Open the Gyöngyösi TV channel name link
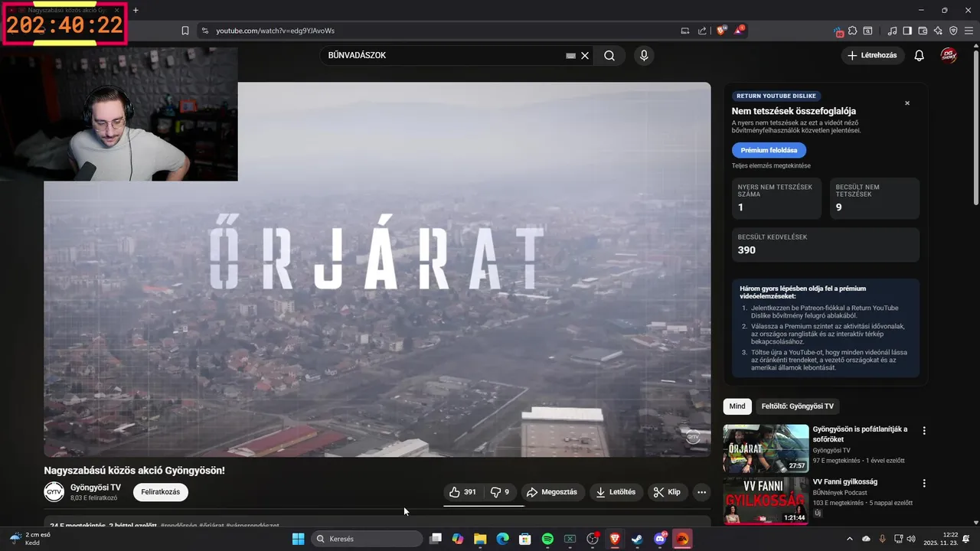The width and height of the screenshot is (980, 551). point(96,487)
